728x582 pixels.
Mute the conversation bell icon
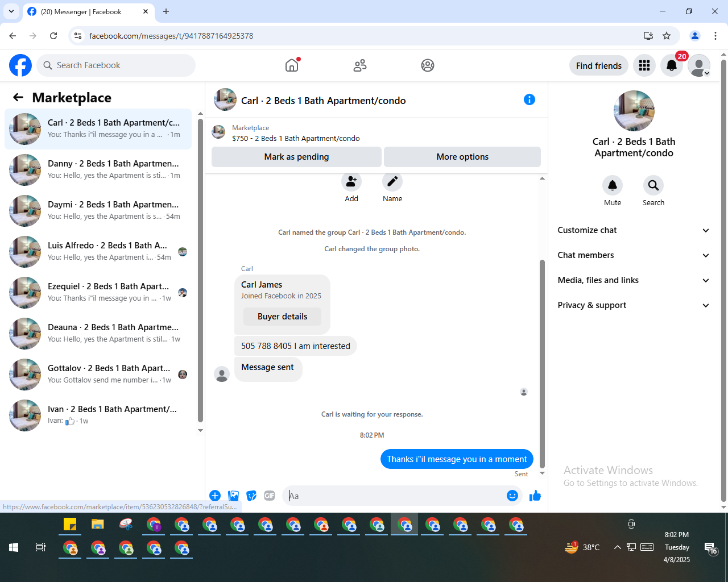coord(613,185)
